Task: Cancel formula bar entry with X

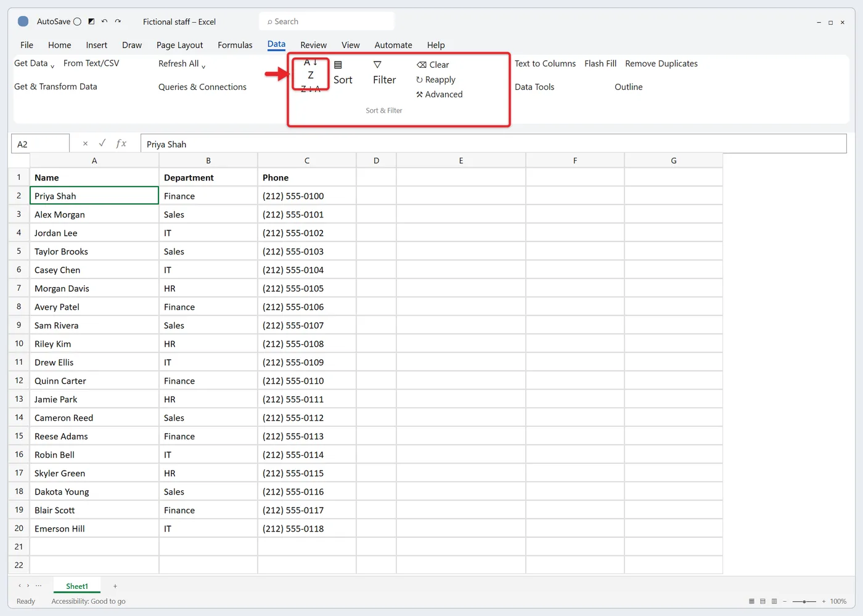Action: 85,144
